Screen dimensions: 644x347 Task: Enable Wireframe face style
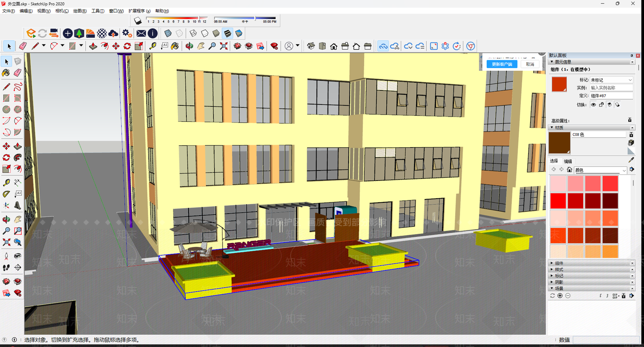[x=193, y=33]
